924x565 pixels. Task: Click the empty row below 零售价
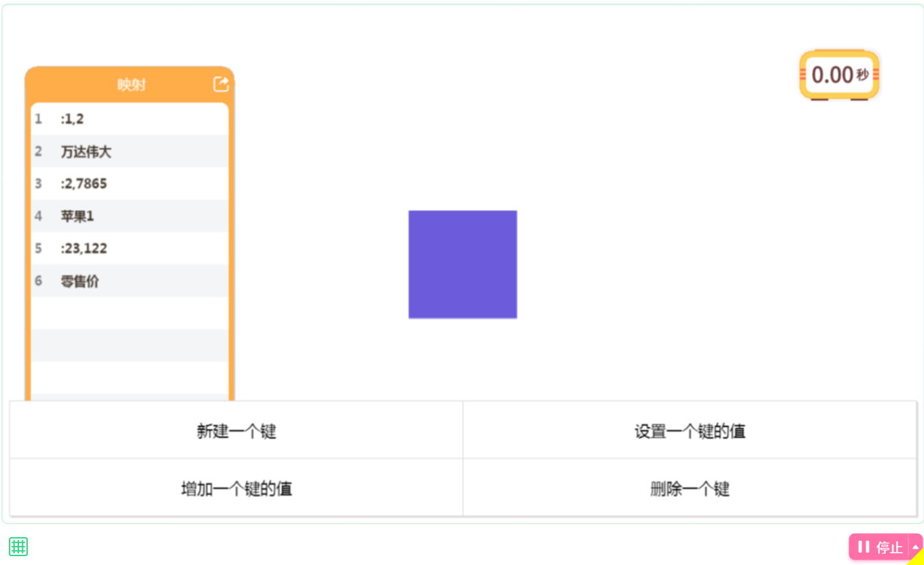[x=129, y=313]
